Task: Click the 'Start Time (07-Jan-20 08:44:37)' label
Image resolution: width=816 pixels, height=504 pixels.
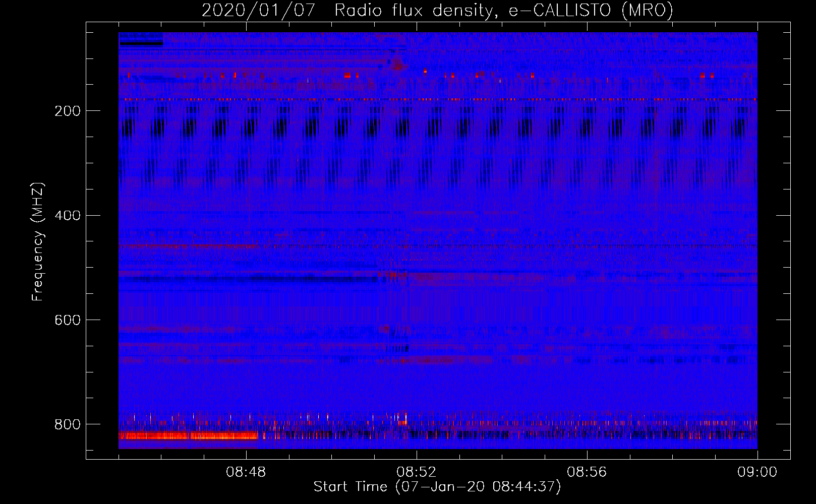Action: click(437, 487)
